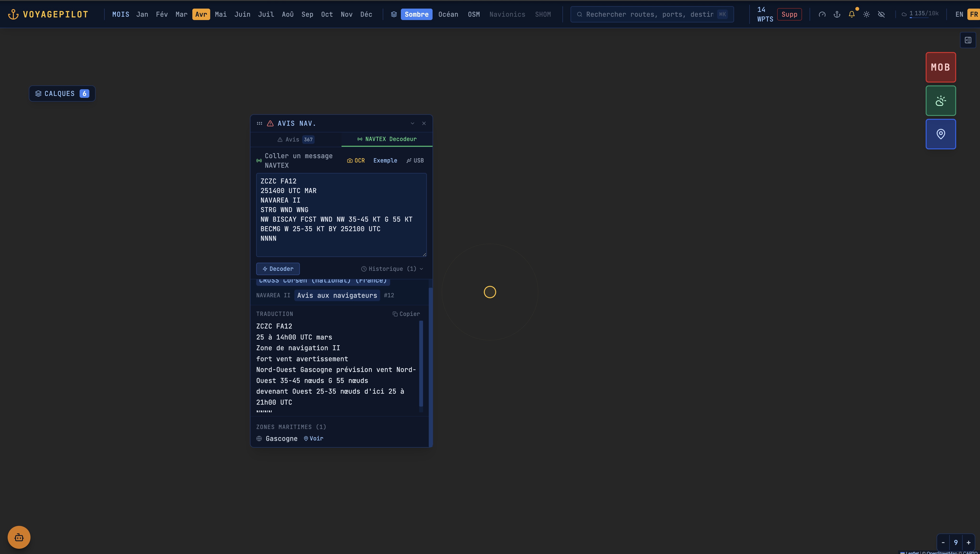Expand the Historique (1) dropdown
This screenshot has width=980, height=554.
coord(392,269)
